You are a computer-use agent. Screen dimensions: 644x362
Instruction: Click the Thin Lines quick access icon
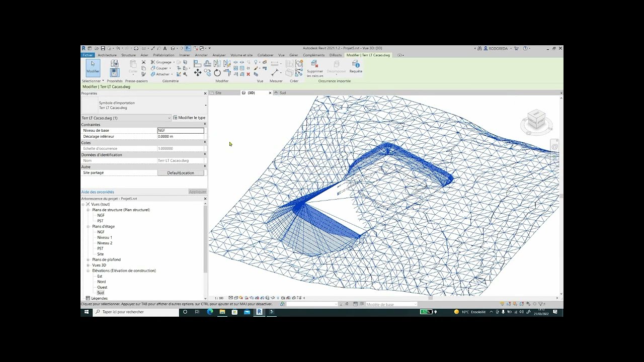click(188, 48)
